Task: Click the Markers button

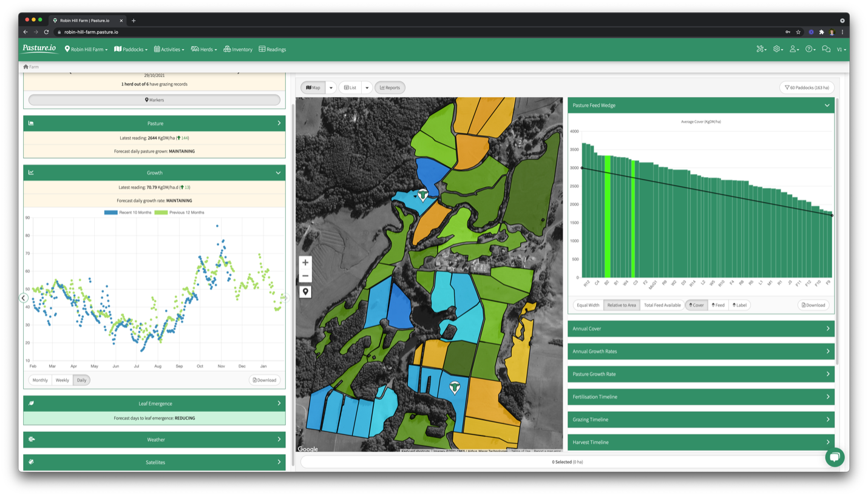Action: coord(154,100)
